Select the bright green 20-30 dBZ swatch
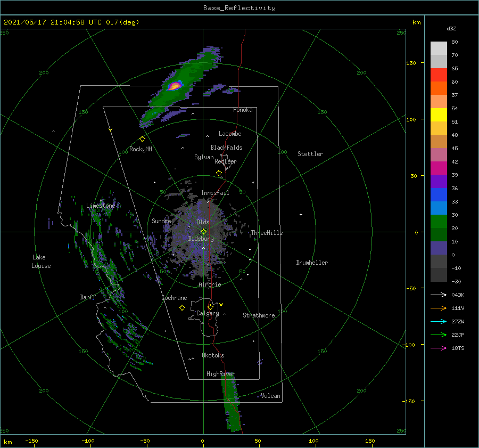The width and height of the screenshot is (479, 448). pos(439,222)
